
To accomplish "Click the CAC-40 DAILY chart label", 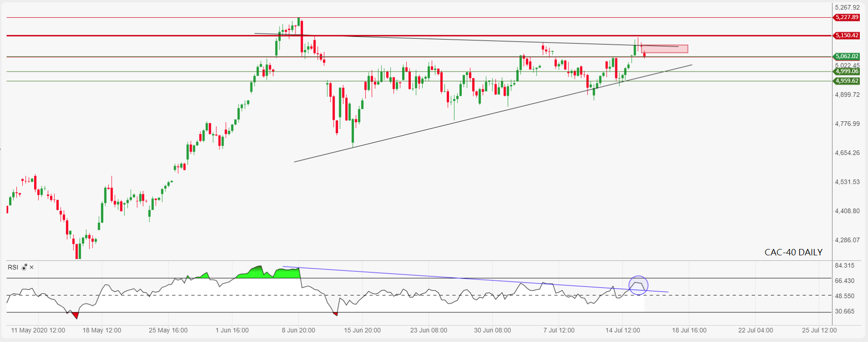I will pos(793,252).
